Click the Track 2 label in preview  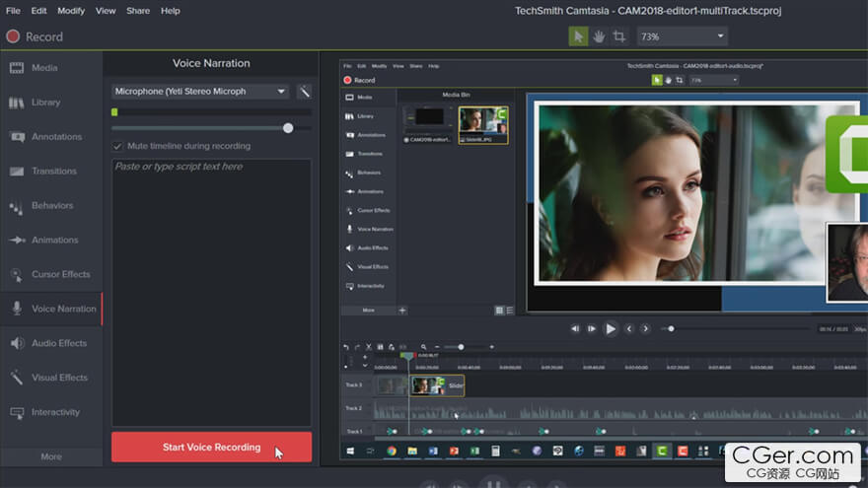coord(353,408)
